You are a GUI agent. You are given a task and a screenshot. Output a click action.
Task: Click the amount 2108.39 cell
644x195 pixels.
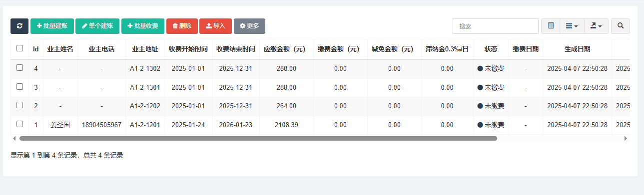point(286,125)
